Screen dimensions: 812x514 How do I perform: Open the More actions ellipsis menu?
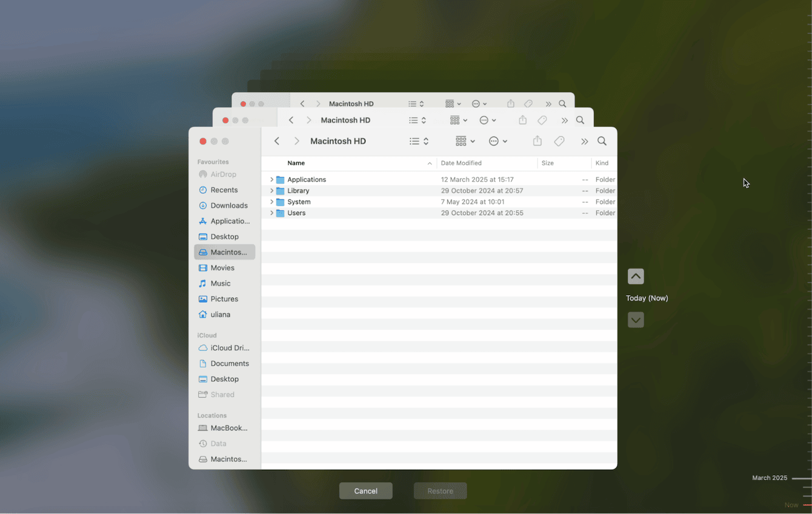click(498, 141)
